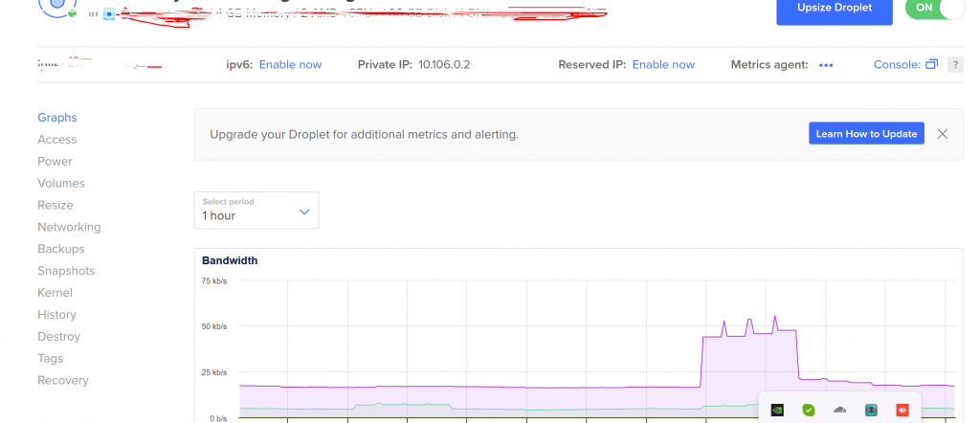
Task: Go to Networking in the sidebar
Action: [69, 227]
